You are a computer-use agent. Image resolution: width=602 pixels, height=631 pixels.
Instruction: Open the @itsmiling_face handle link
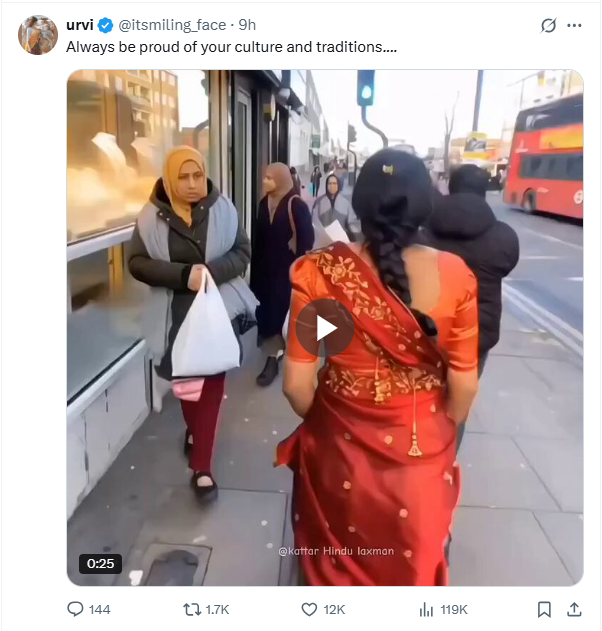click(x=172, y=25)
